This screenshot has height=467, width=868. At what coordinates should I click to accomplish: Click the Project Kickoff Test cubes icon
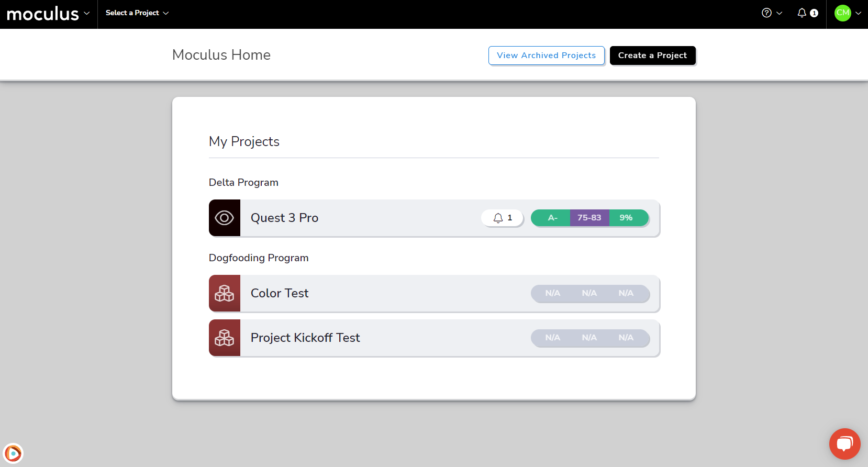225,338
